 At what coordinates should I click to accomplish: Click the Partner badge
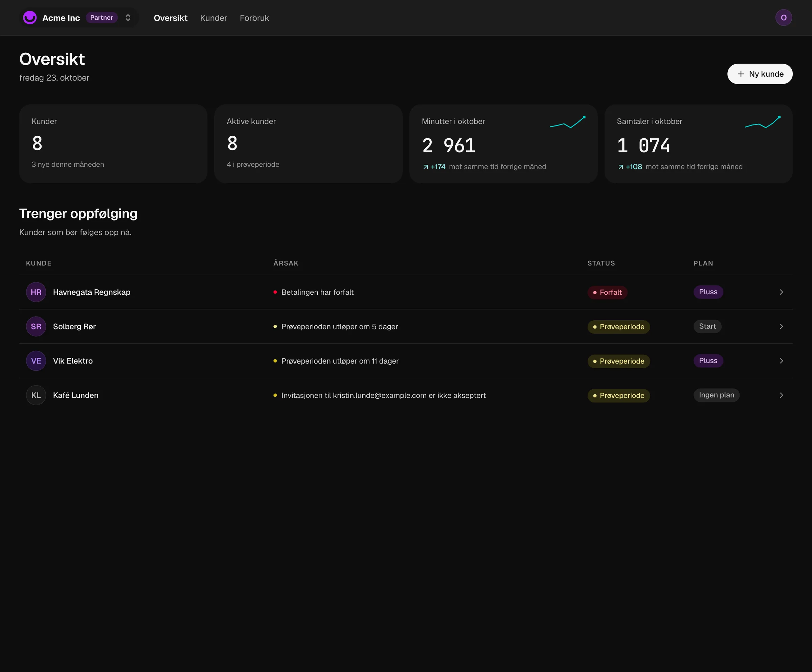coord(102,18)
